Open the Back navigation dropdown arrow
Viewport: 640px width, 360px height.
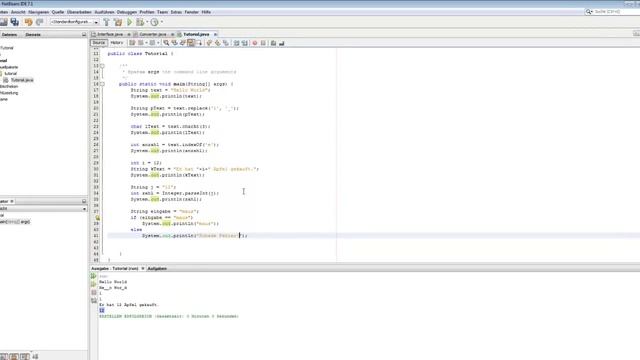(146, 43)
